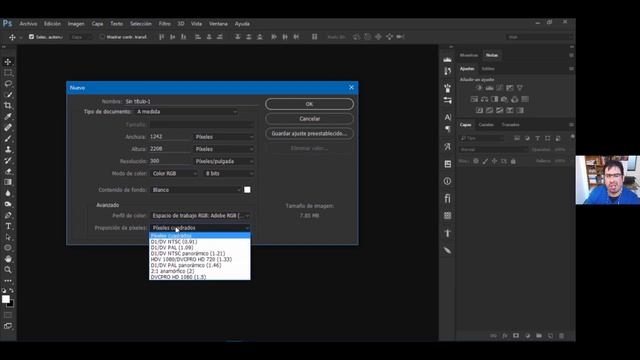Click the Nombre field Sin título-1
The height and width of the screenshot is (360, 640).
click(x=191, y=101)
